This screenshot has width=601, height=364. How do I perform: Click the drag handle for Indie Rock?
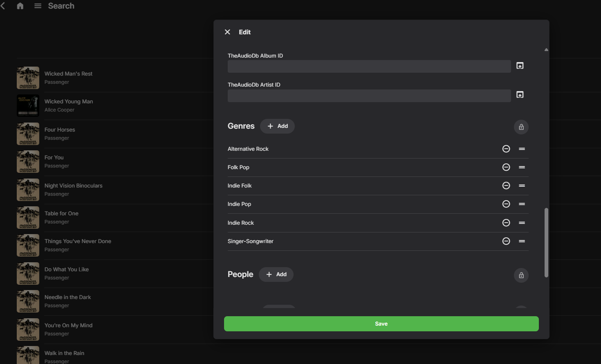522,223
